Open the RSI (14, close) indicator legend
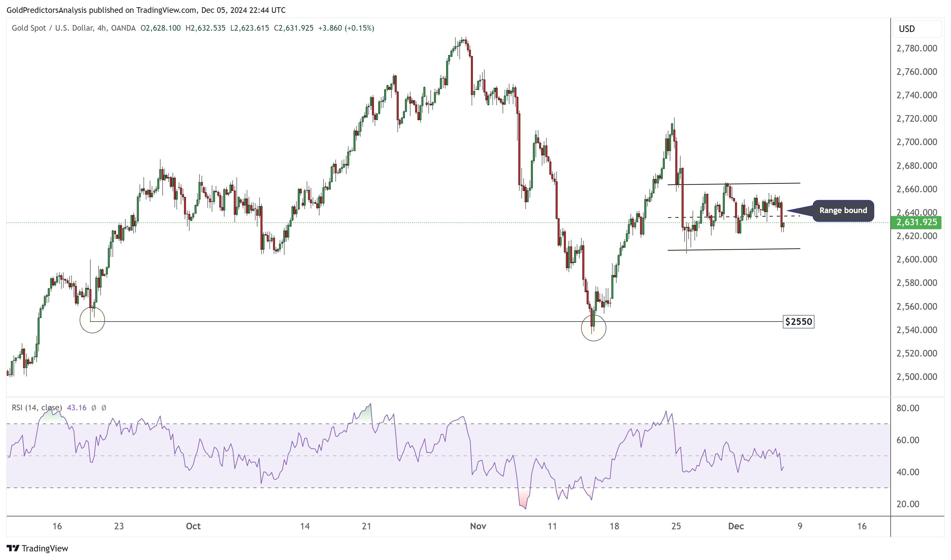 pyautogui.click(x=37, y=408)
